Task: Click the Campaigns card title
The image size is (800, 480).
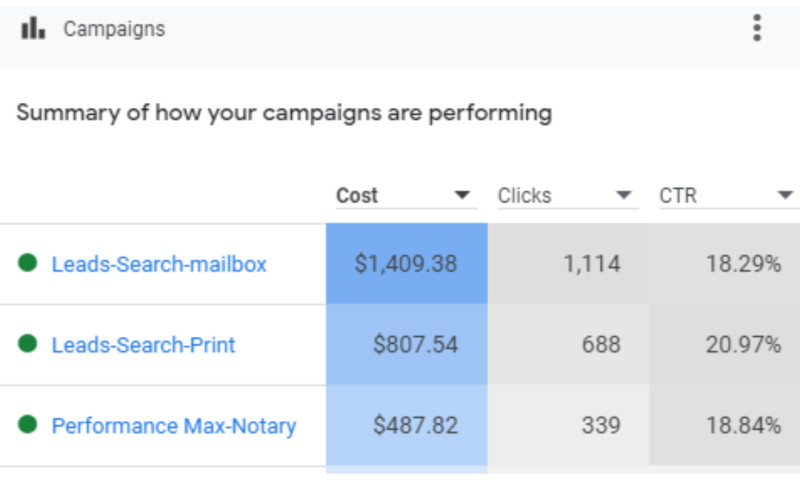Action: tap(114, 29)
